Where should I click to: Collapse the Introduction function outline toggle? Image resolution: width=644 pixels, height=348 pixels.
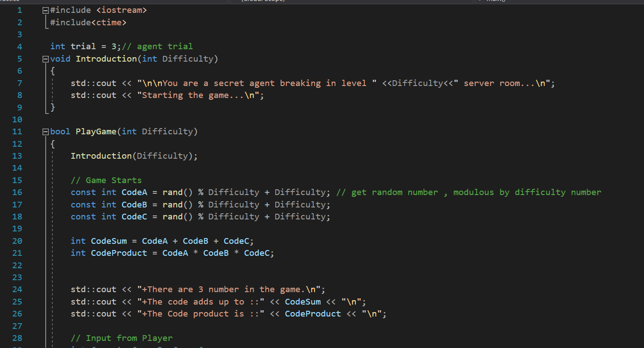(45, 59)
